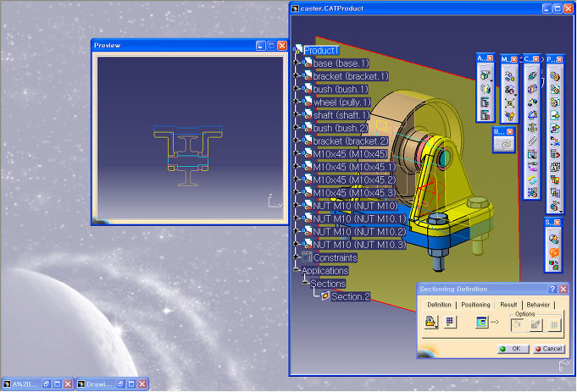Select Section.2 in the tree
This screenshot has width=577, height=392.
[x=351, y=296]
